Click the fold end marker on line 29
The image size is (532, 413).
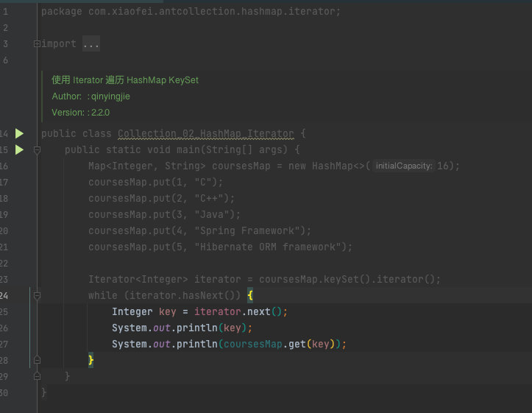(x=37, y=376)
